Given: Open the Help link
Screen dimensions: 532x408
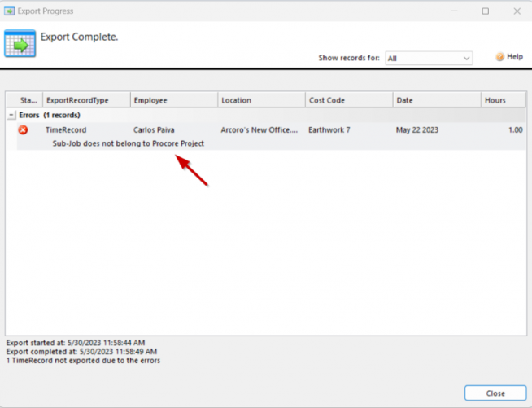Looking at the screenshot, I should [x=514, y=58].
